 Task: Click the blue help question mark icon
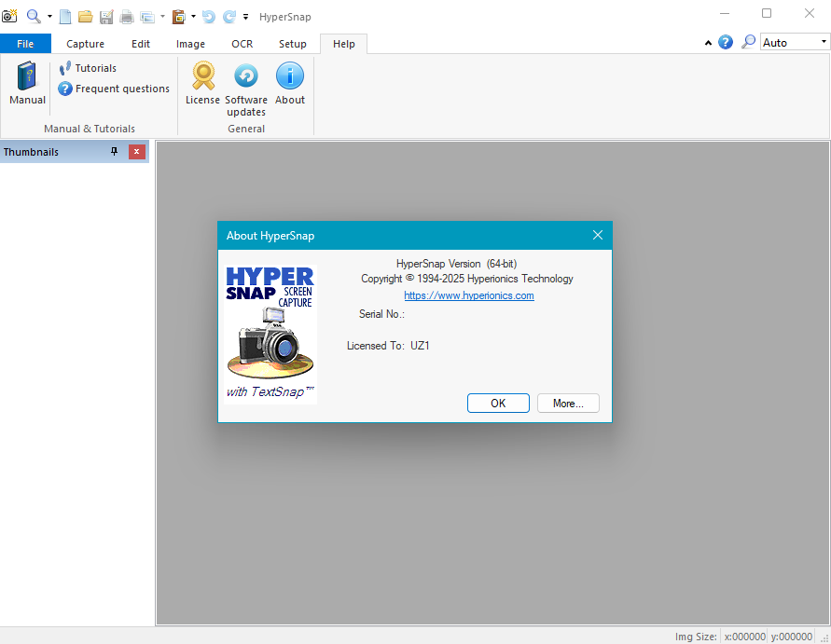tap(726, 42)
